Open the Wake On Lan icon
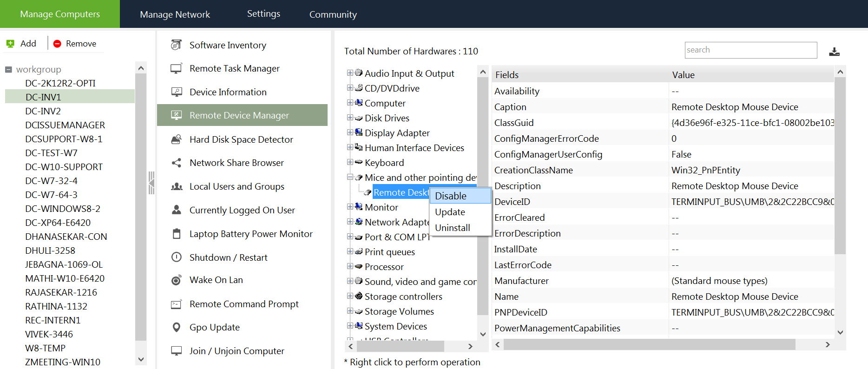This screenshot has width=868, height=369. pos(176,280)
